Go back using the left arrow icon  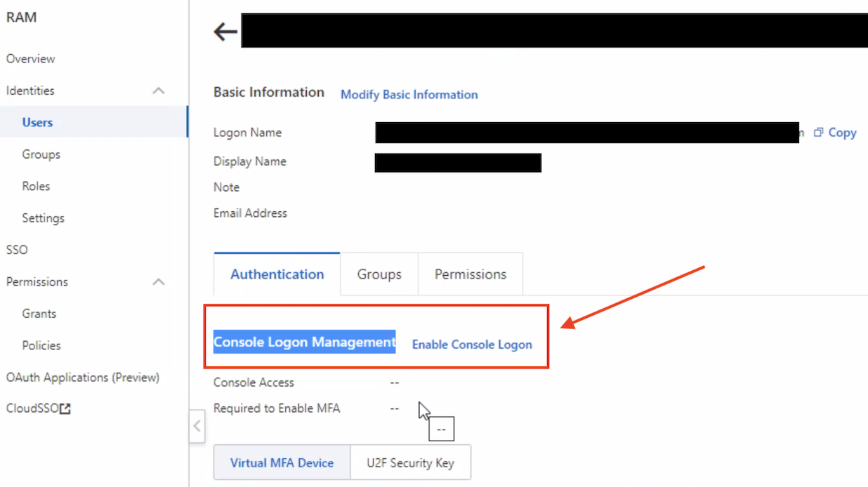click(x=225, y=32)
